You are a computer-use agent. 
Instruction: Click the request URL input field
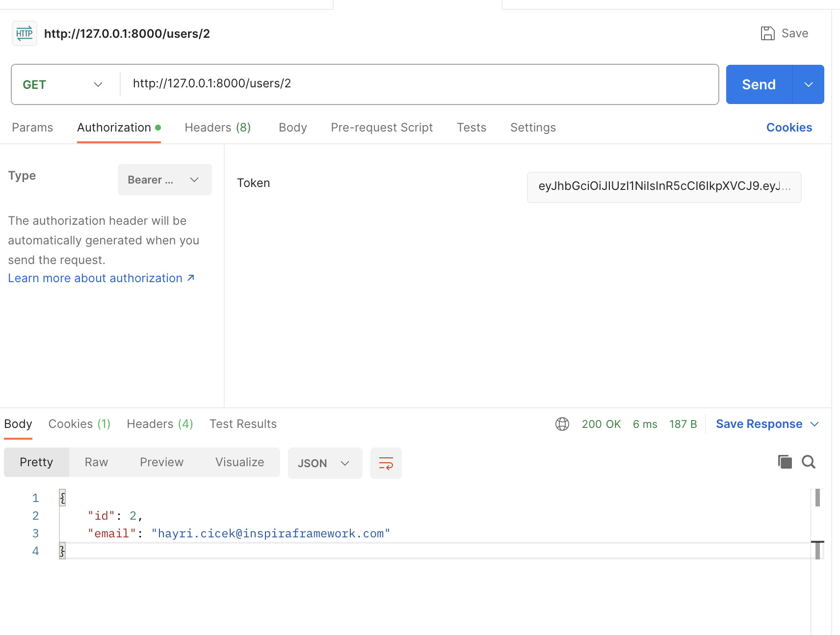pyautogui.click(x=420, y=84)
